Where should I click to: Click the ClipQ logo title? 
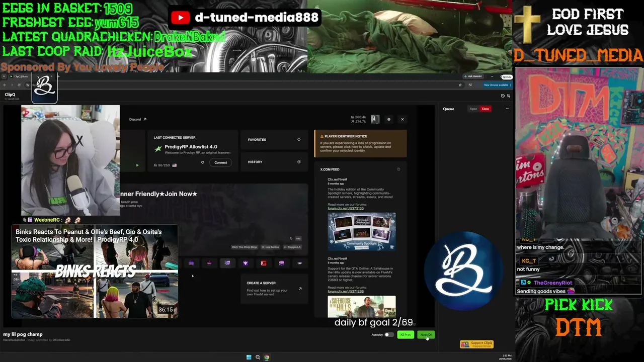point(10,95)
